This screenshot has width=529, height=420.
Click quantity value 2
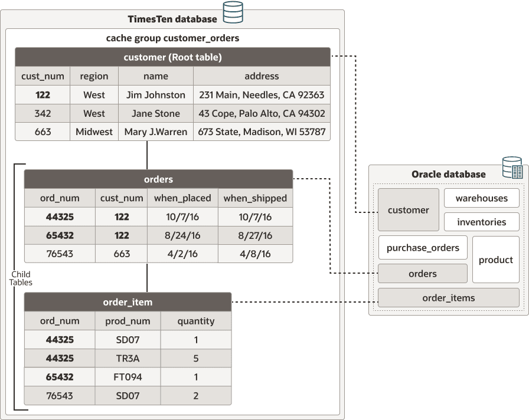[x=196, y=395]
